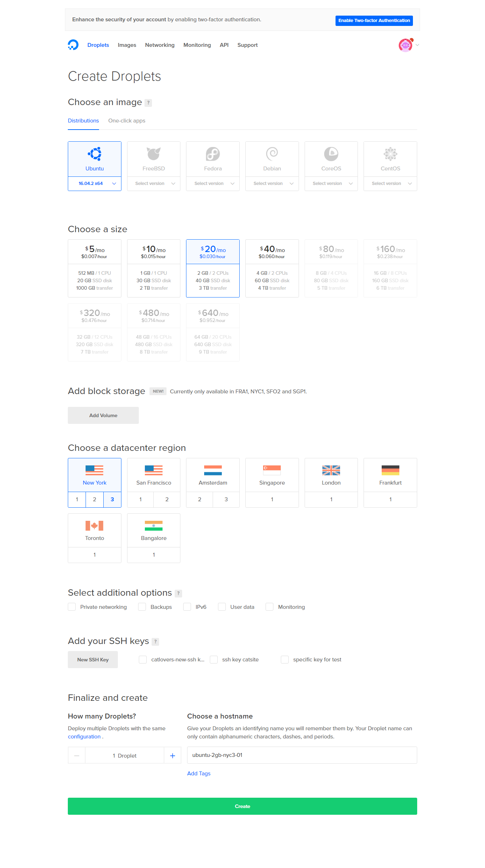Click the London flag icon

pyautogui.click(x=331, y=470)
